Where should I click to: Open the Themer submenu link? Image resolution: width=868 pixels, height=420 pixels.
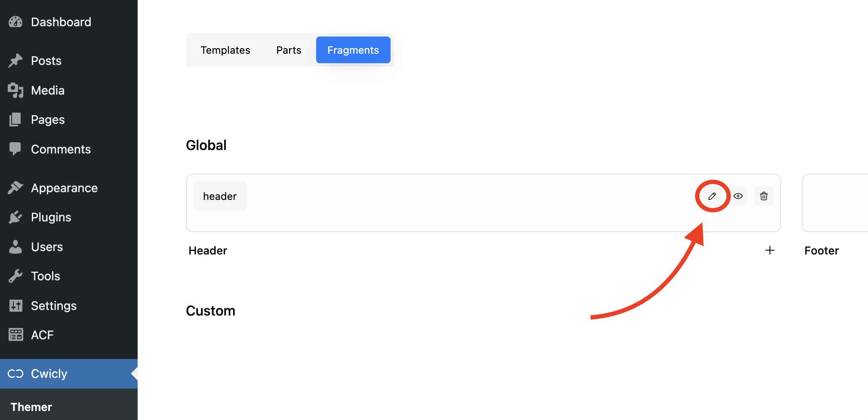[31, 407]
